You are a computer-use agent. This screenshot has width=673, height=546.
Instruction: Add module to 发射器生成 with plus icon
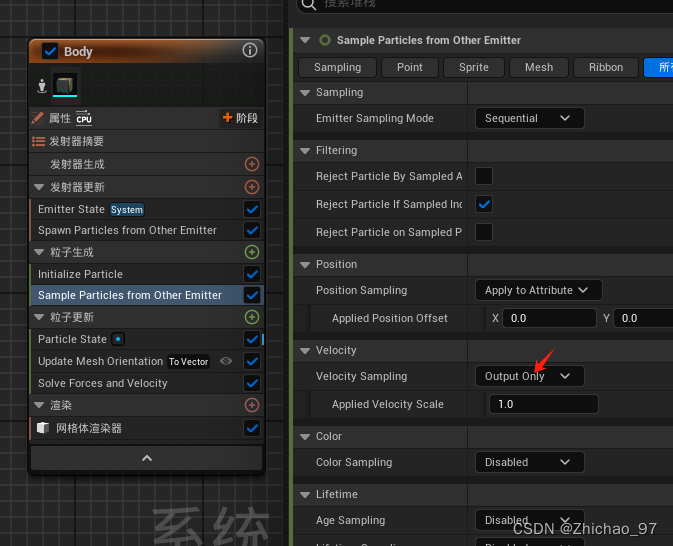coord(252,164)
